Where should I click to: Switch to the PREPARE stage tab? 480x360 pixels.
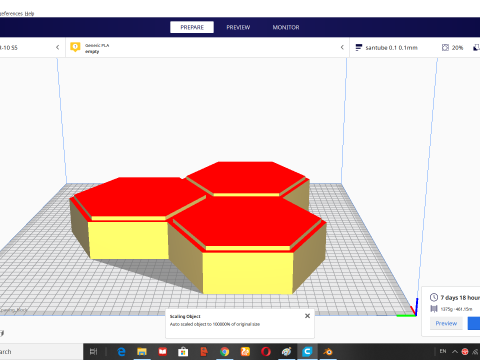(192, 27)
